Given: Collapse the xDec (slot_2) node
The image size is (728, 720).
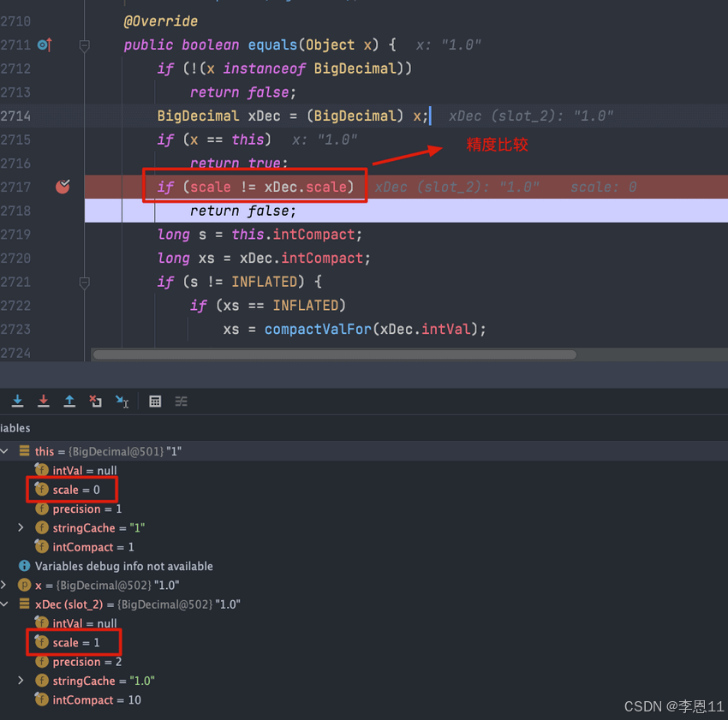Looking at the screenshot, I should (x=6, y=604).
